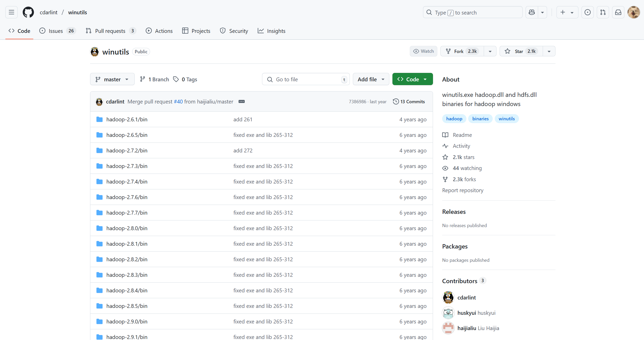This screenshot has height=340, width=644.
Task: Expand commit message ellipsis button
Action: pos(241,101)
